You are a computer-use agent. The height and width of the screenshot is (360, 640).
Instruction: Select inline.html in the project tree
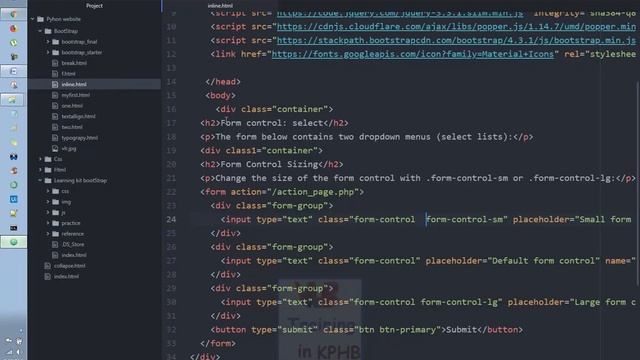pos(74,84)
